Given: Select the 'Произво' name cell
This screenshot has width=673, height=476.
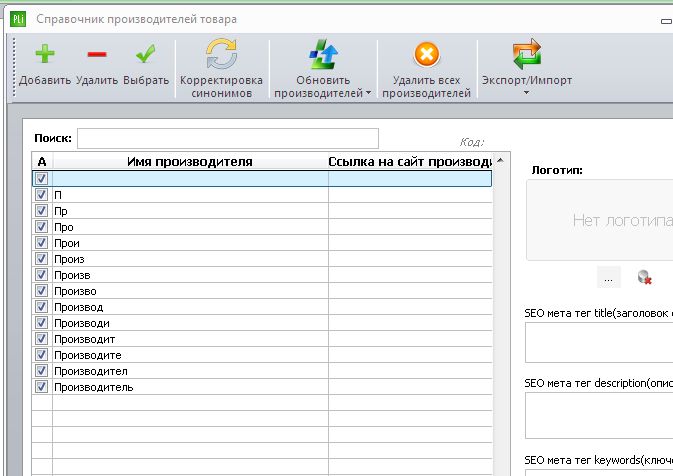Looking at the screenshot, I should [190, 291].
